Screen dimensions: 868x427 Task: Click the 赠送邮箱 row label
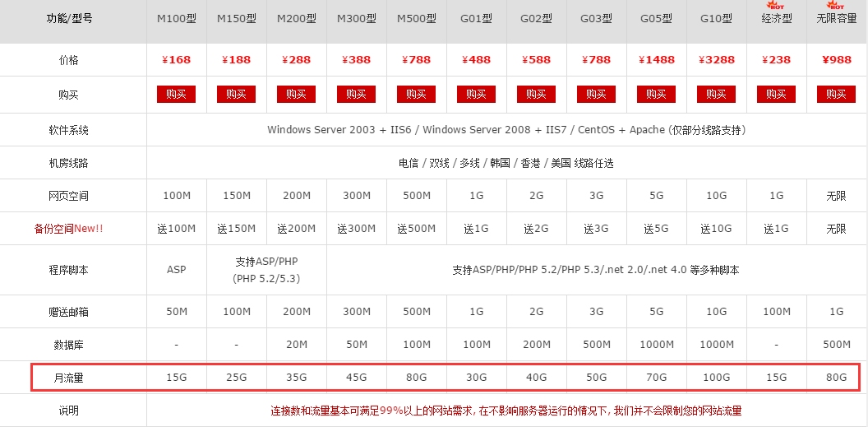69,312
